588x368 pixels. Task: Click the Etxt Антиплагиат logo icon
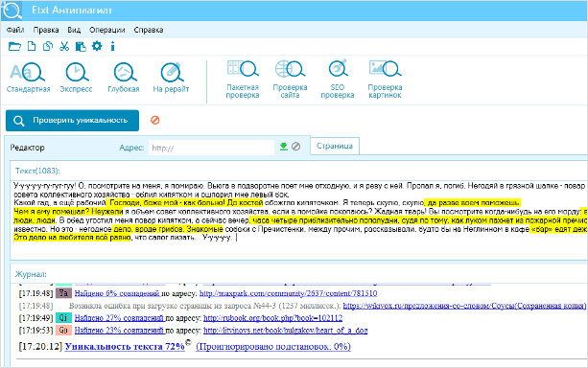click(x=12, y=11)
